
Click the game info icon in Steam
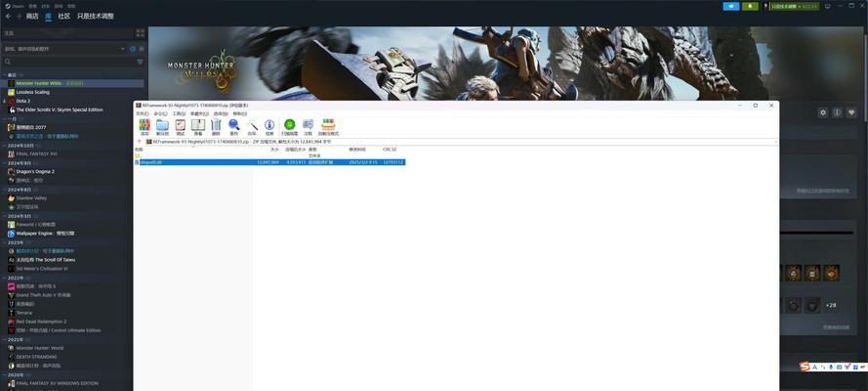(x=837, y=112)
